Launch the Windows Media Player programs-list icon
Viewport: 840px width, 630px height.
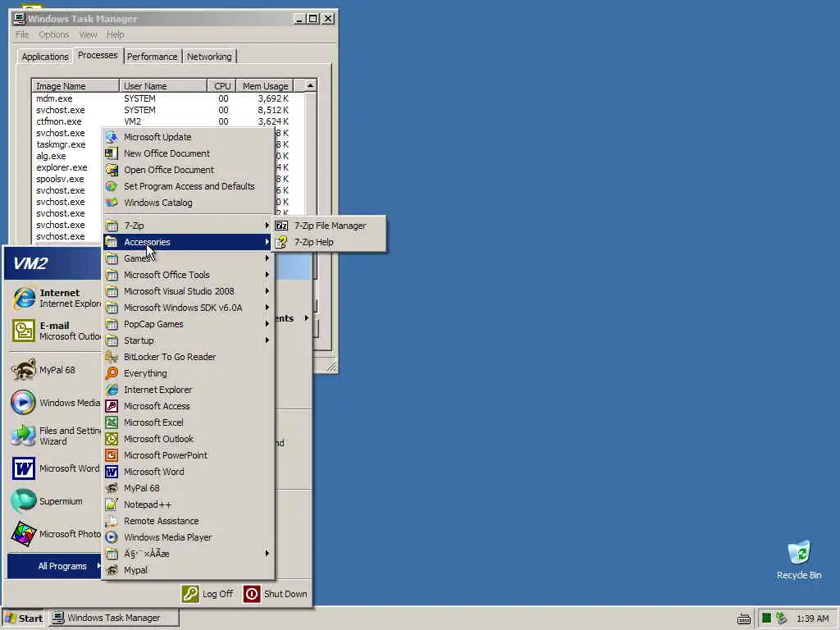coord(112,537)
